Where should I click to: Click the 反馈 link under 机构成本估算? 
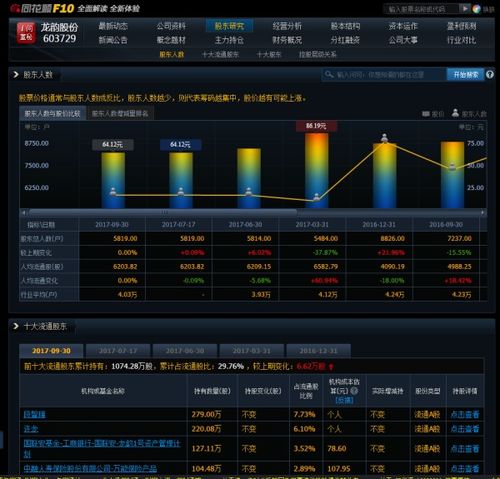click(x=344, y=400)
